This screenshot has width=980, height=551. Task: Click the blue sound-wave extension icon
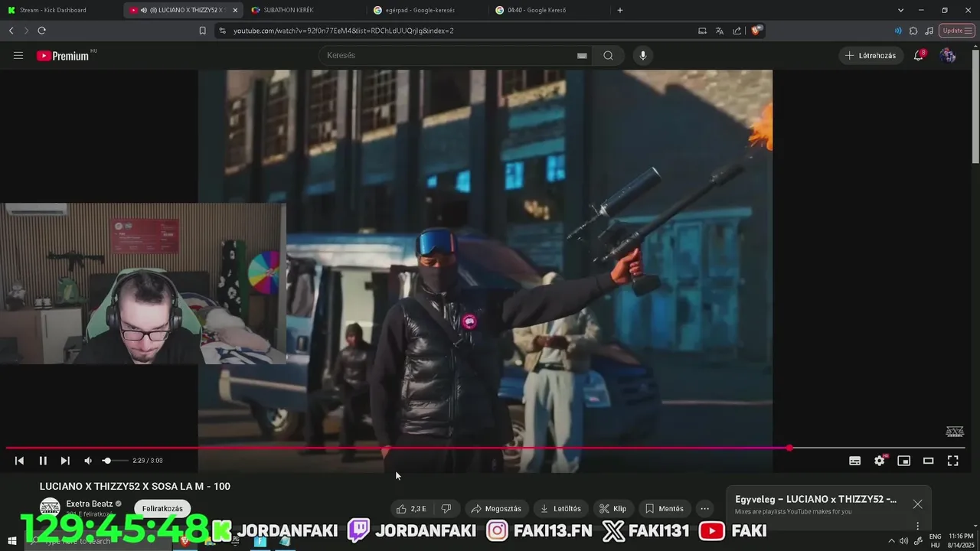point(898,31)
